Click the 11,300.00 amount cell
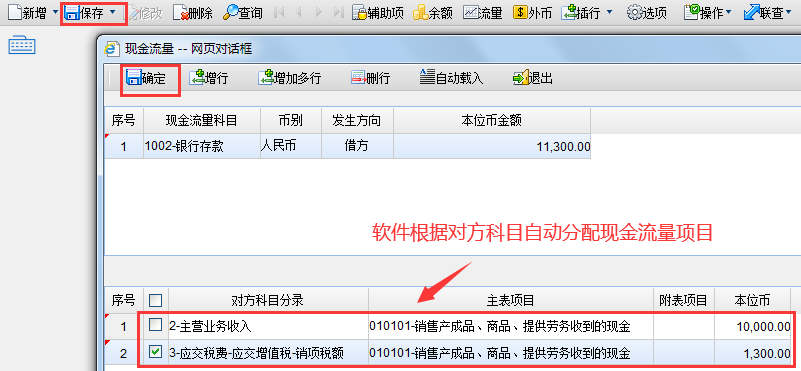This screenshot has height=371, width=801. 492,147
